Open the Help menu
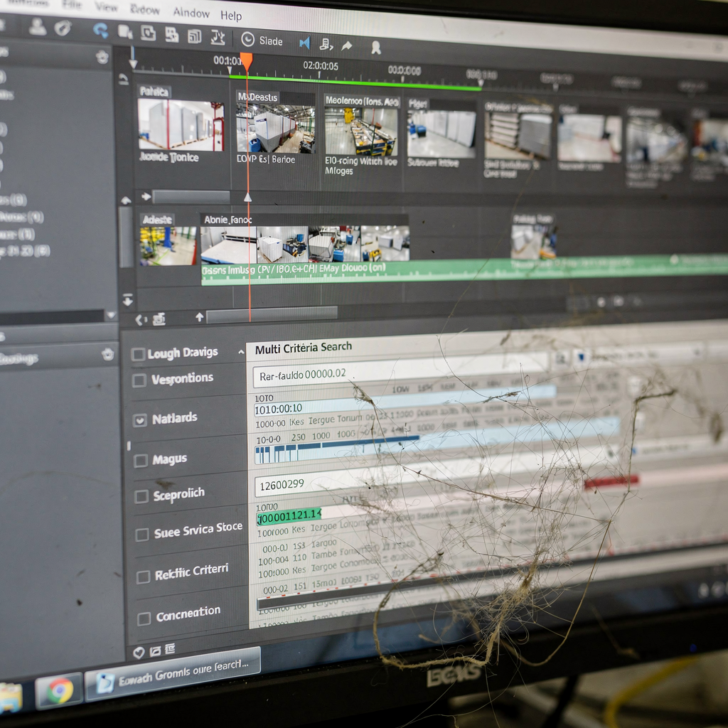 pos(231,15)
